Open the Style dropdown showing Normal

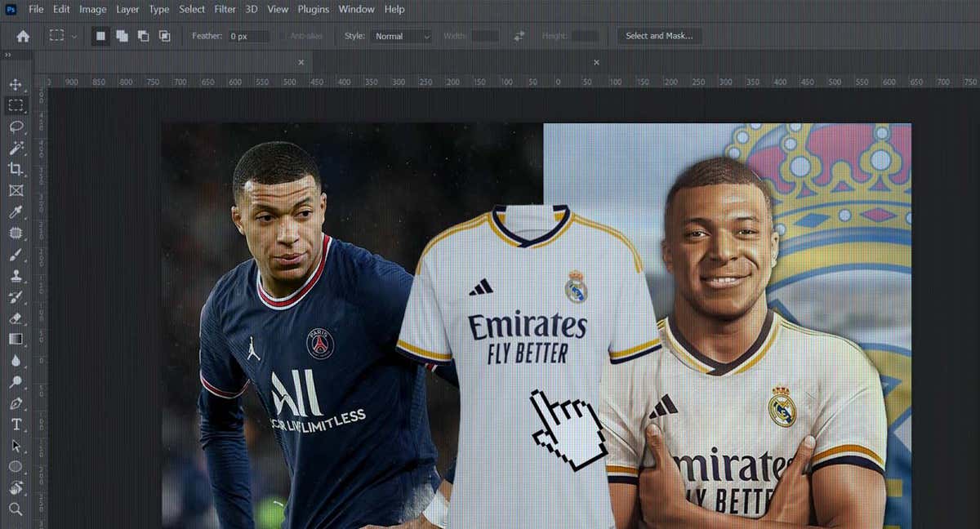[x=401, y=36]
